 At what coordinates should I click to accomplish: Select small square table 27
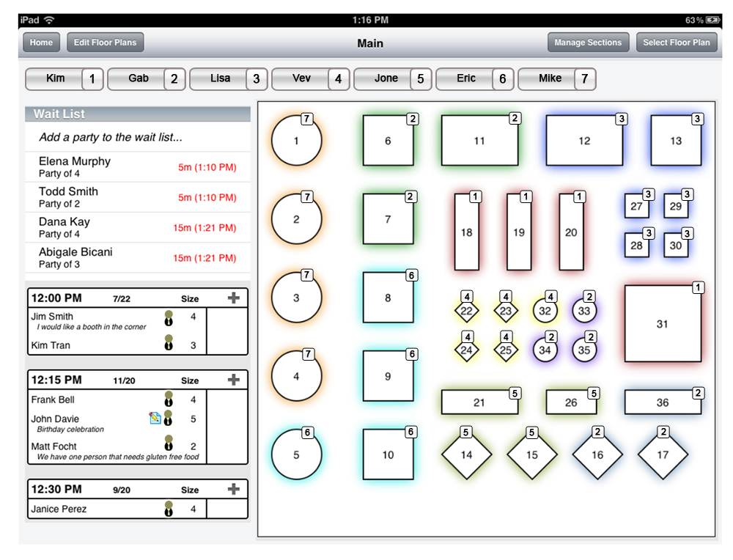[x=637, y=206]
